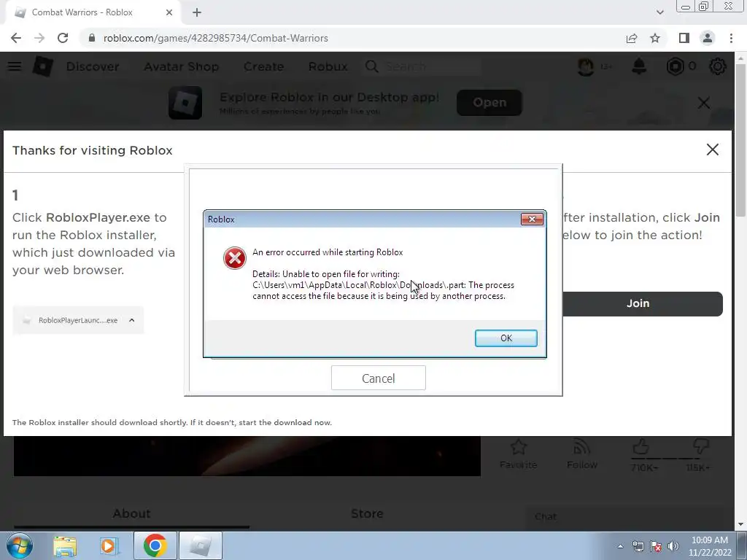Image resolution: width=747 pixels, height=560 pixels.
Task: Click the Roblox app icon in banner
Action: coord(185,102)
